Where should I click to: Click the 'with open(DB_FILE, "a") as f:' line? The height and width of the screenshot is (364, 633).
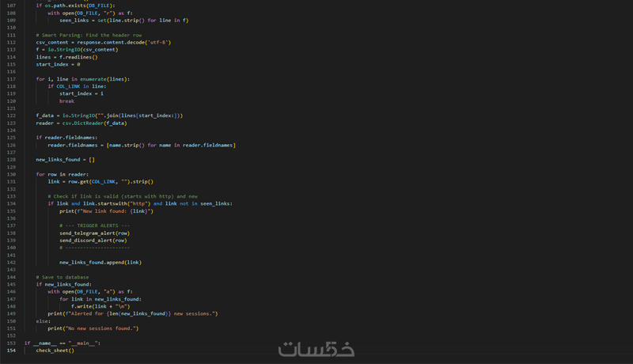click(90, 292)
